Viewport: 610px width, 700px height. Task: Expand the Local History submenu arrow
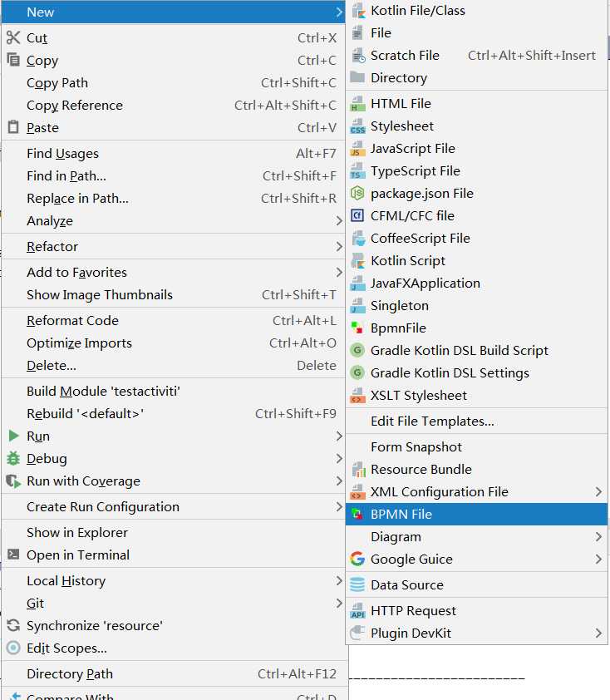pos(339,580)
